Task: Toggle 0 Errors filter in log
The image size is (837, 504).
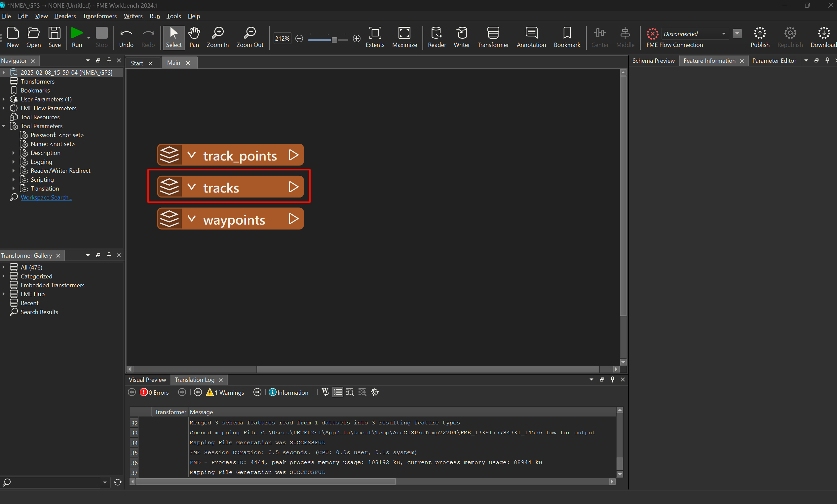Action: (154, 392)
